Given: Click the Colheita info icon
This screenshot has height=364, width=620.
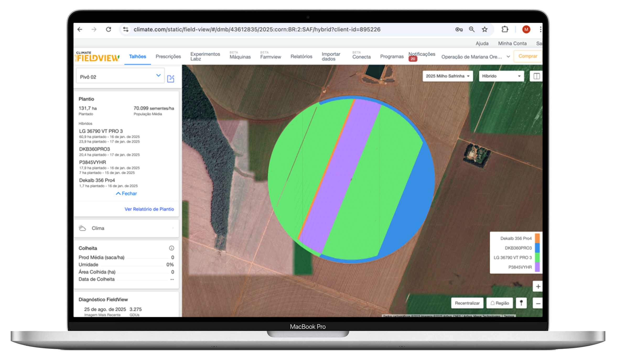Looking at the screenshot, I should click(x=171, y=248).
